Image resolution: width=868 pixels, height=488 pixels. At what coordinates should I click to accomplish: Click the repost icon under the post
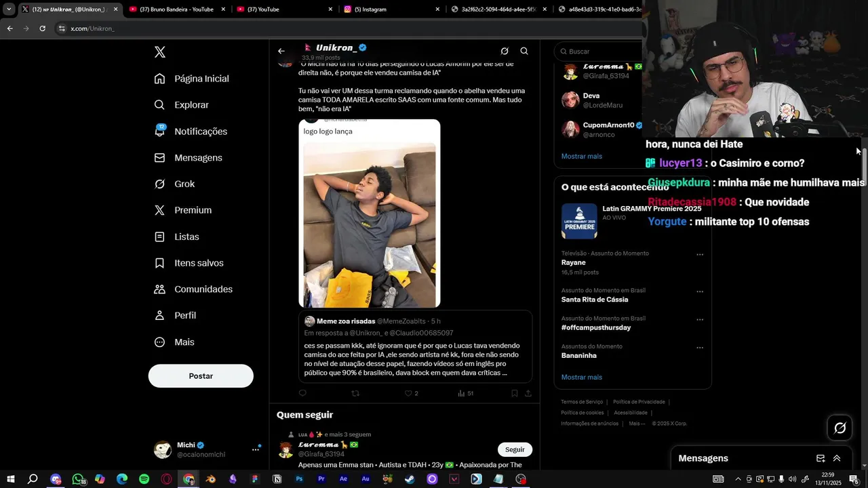point(355,393)
